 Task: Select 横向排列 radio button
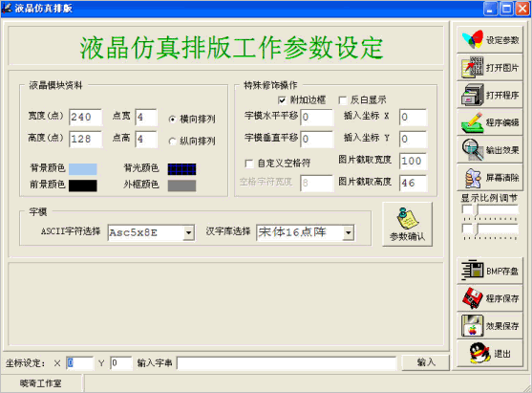coord(172,120)
